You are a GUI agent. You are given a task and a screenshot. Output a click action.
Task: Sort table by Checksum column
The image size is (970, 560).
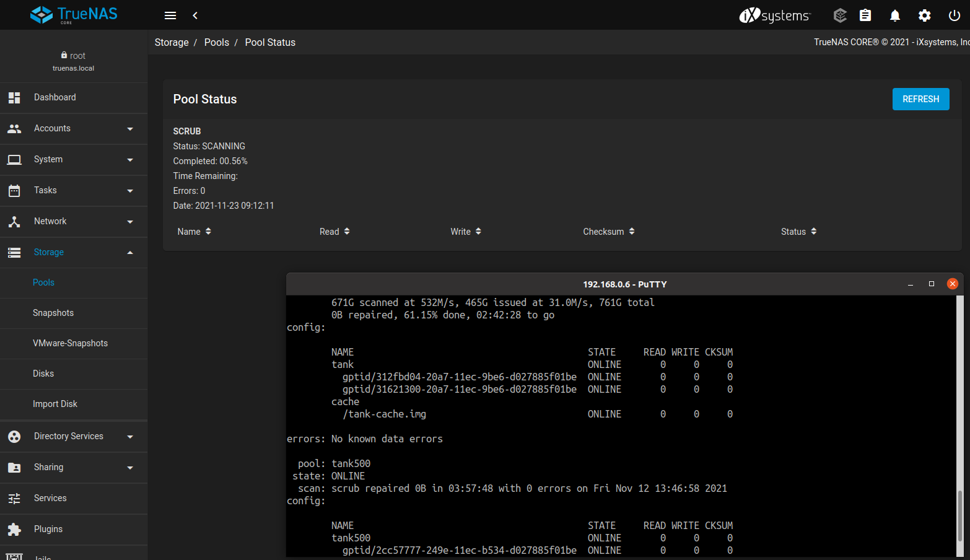coord(609,232)
